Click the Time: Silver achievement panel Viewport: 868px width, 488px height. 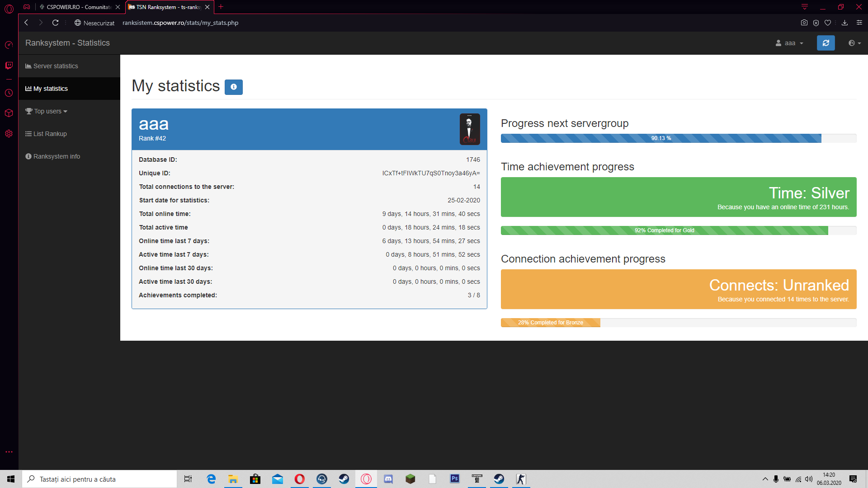[x=679, y=197]
